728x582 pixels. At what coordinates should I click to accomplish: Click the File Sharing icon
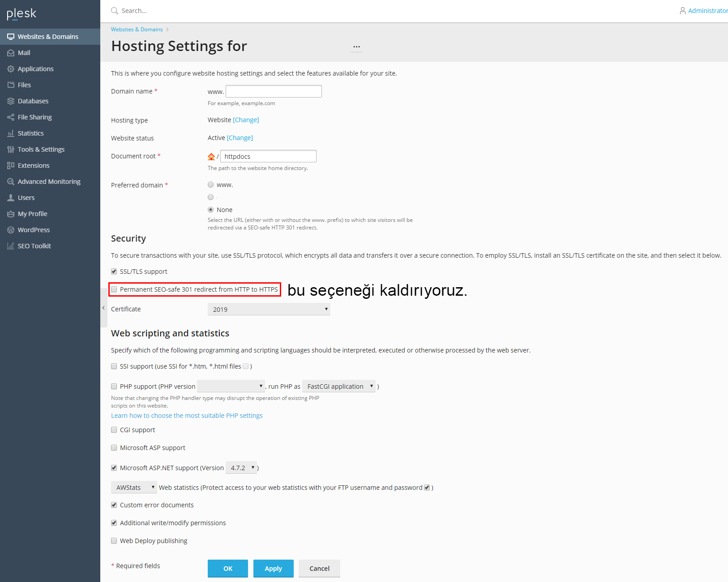pyautogui.click(x=11, y=117)
